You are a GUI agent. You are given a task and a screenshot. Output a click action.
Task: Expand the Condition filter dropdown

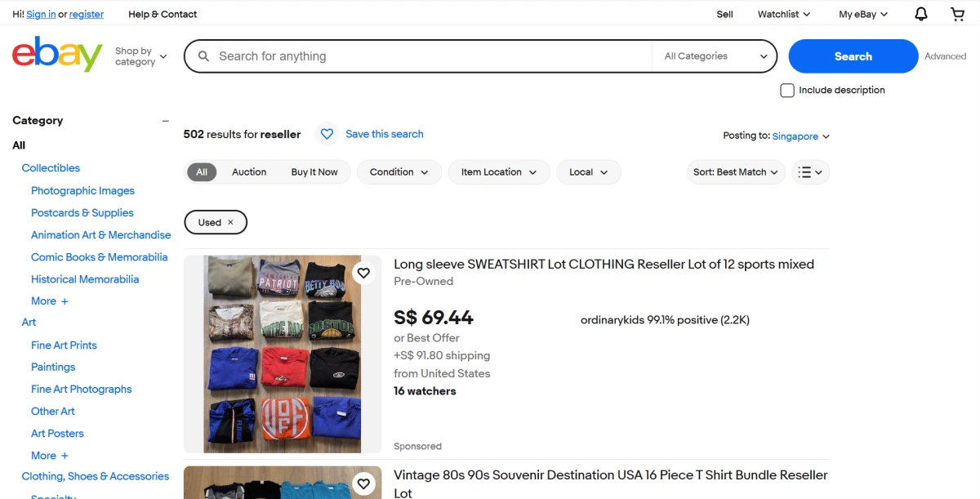tap(399, 172)
